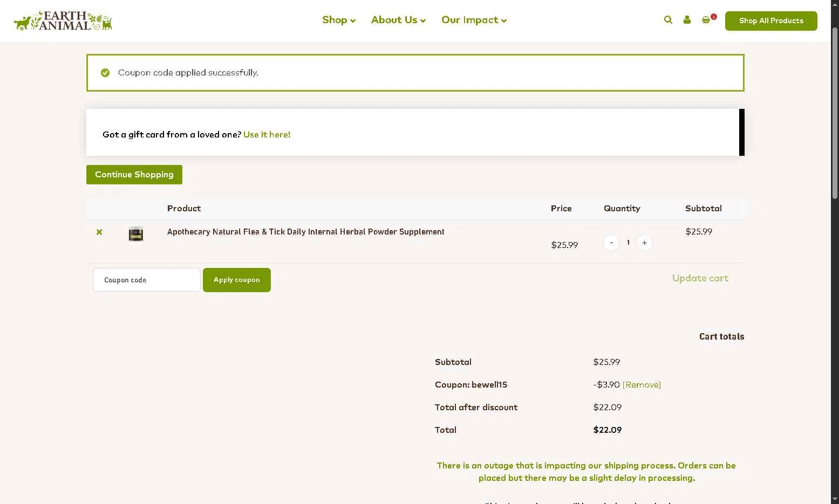The image size is (839, 504).
Task: Click the green checkmark success icon
Action: point(105,73)
